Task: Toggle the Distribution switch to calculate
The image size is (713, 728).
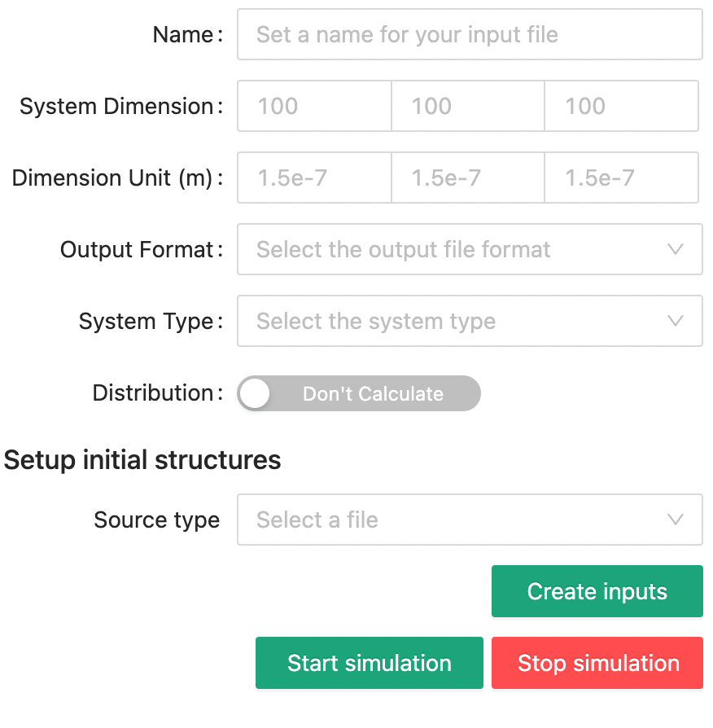Action: 358,393
